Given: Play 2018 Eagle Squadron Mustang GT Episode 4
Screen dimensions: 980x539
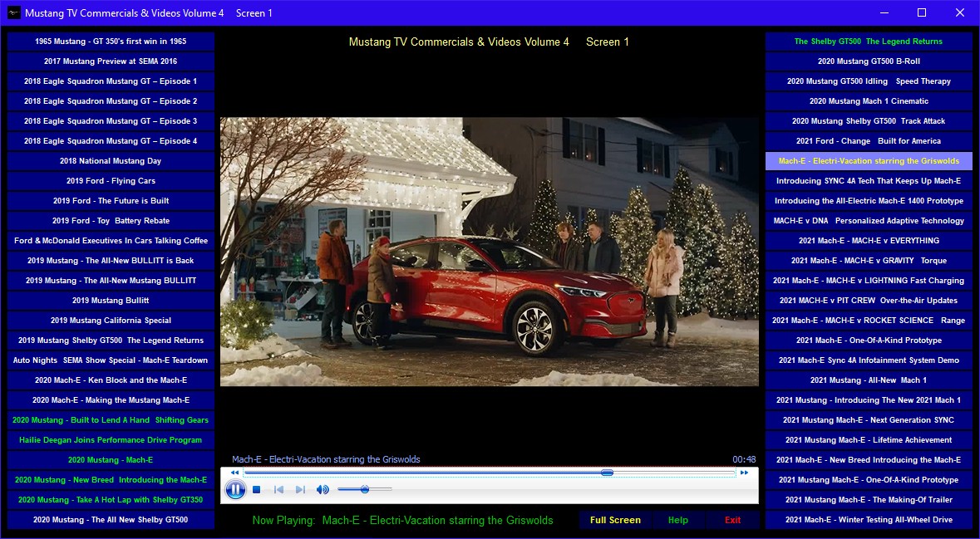Looking at the screenshot, I should (111, 141).
